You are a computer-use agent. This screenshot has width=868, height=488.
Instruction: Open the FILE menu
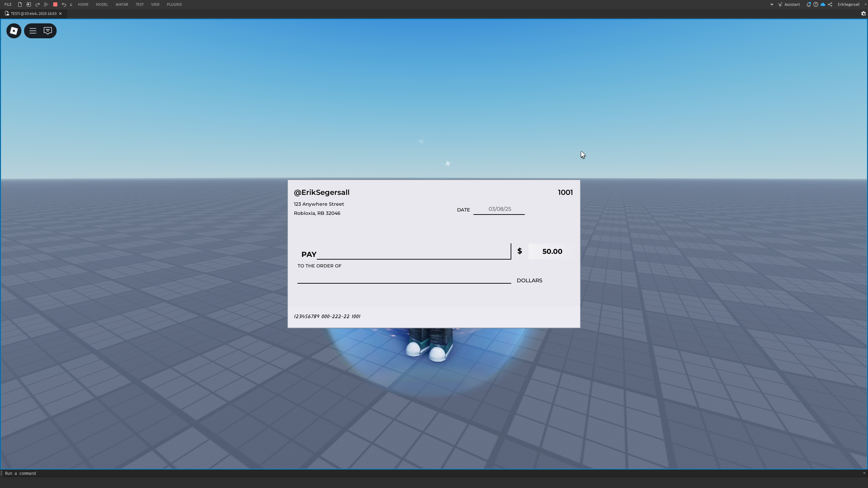tap(8, 4)
